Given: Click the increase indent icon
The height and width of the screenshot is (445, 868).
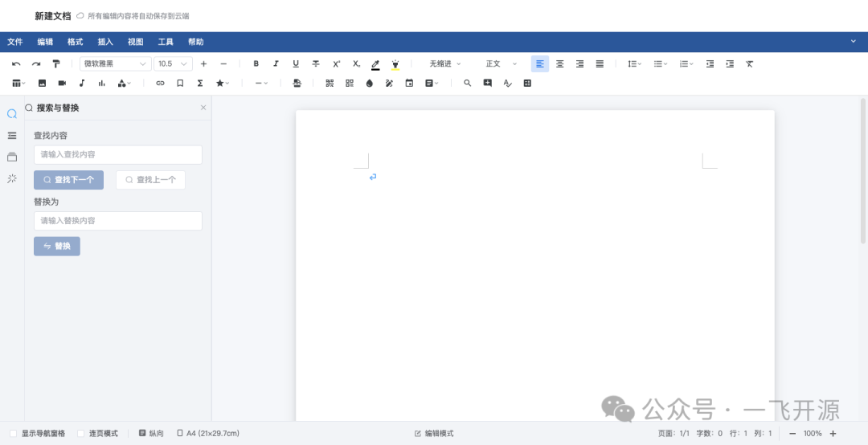Looking at the screenshot, I should click(x=730, y=64).
